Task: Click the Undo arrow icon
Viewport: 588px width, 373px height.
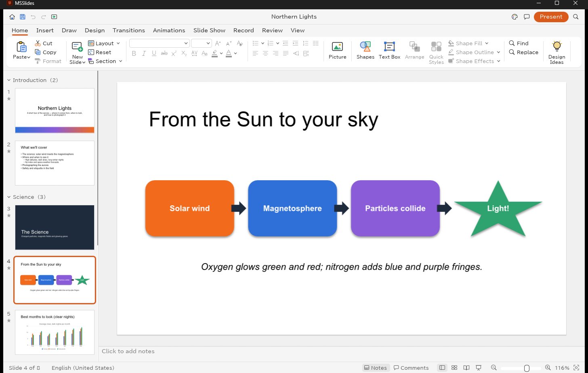Action: point(33,17)
